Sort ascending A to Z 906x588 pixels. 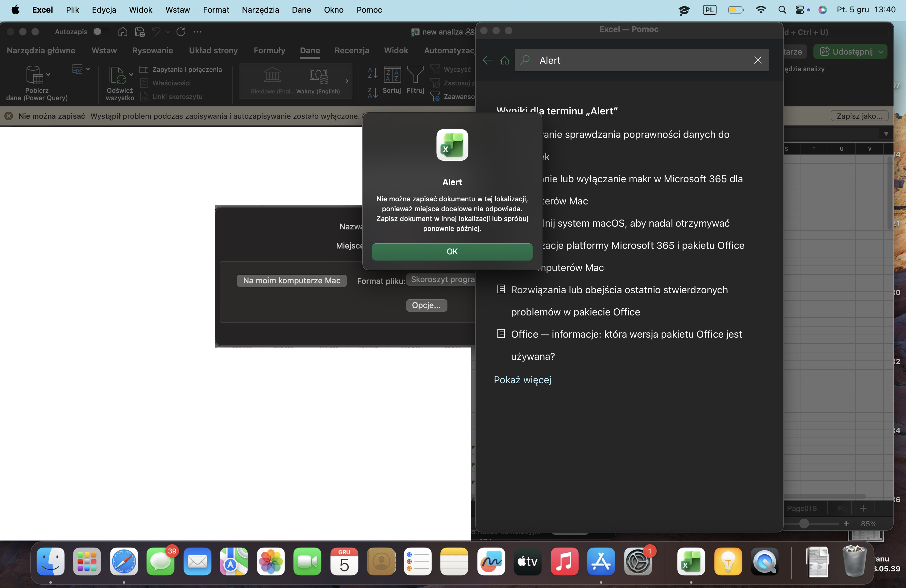coord(372,73)
